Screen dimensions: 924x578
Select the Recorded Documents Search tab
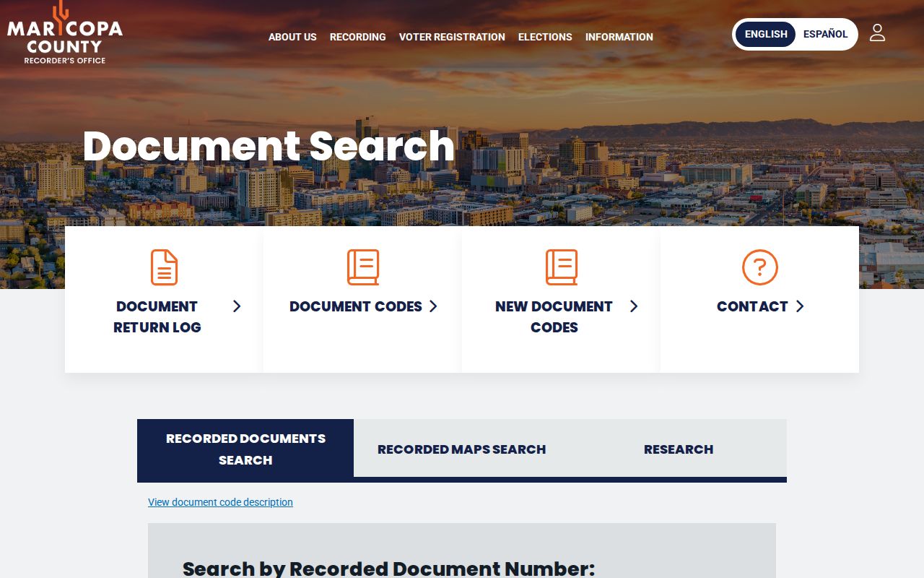pos(245,449)
